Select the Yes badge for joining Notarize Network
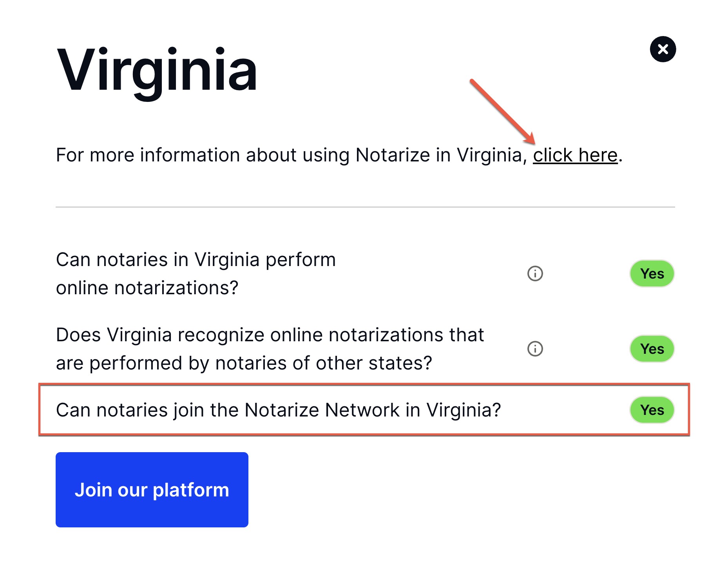Screen dimensions: 728x565 [652, 410]
